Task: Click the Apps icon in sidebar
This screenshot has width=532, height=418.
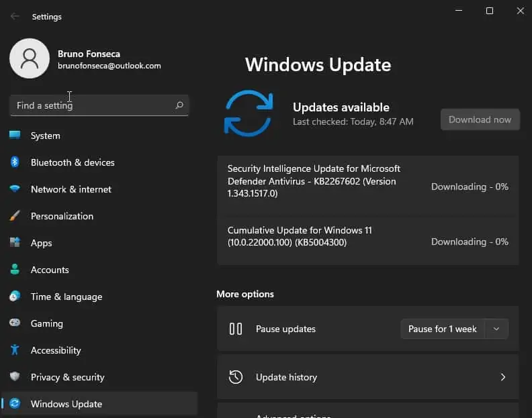Action: (x=15, y=242)
